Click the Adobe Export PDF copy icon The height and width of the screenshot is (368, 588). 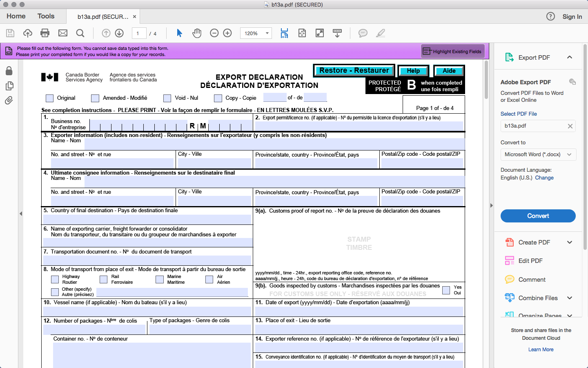click(x=572, y=82)
